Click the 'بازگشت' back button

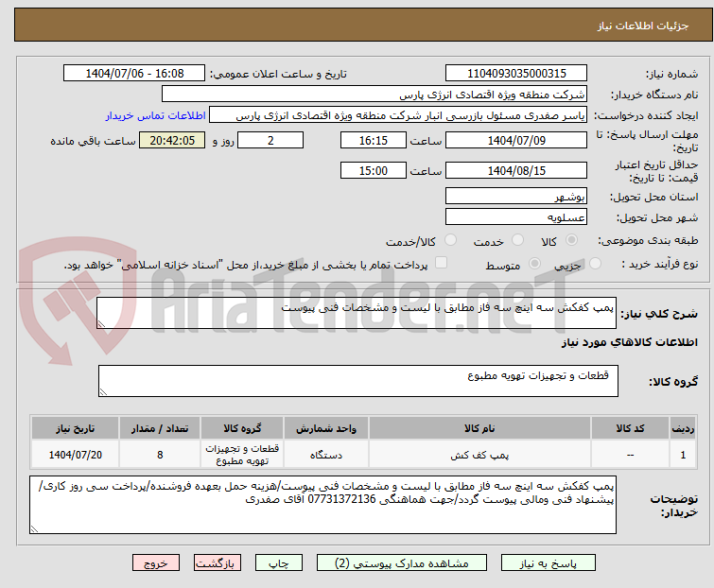pos(216,562)
